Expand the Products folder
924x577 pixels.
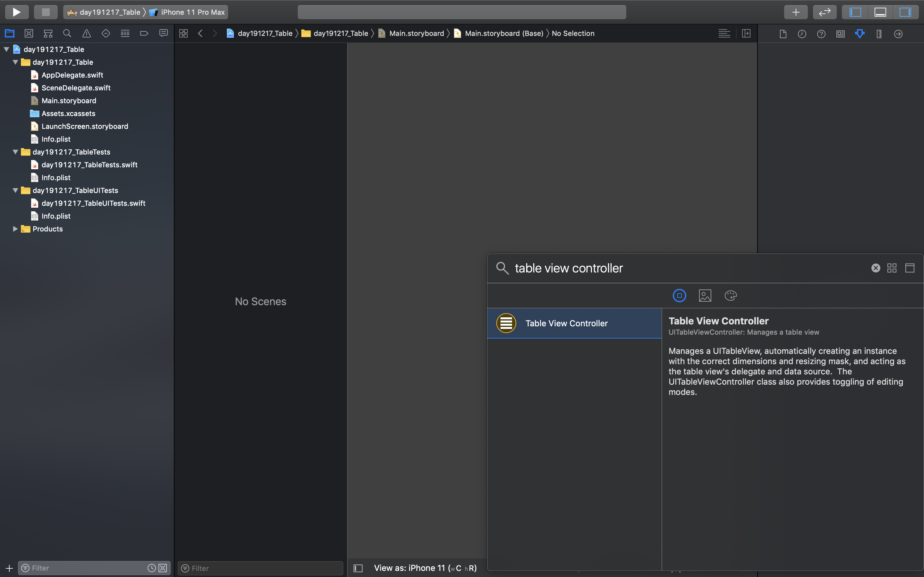click(x=15, y=229)
